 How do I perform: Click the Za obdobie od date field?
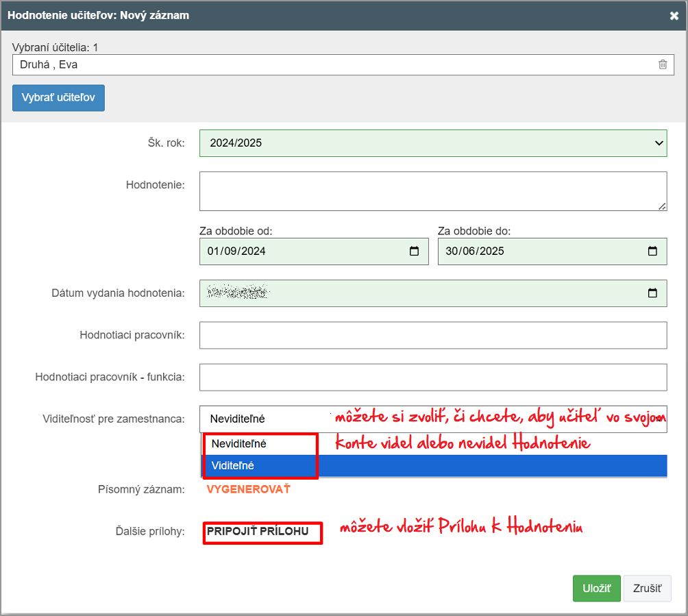302,251
